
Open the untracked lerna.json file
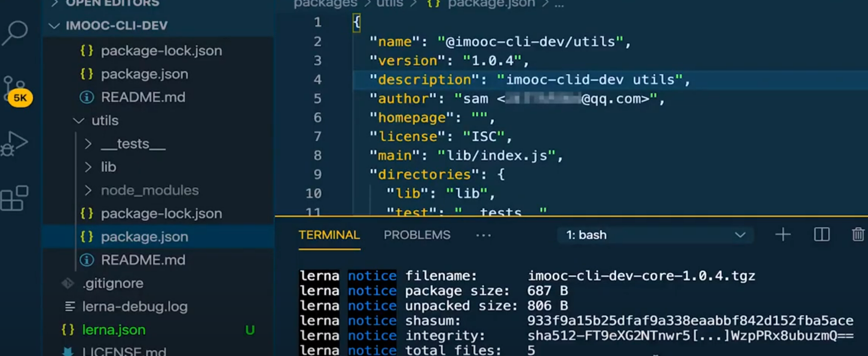pos(158,330)
